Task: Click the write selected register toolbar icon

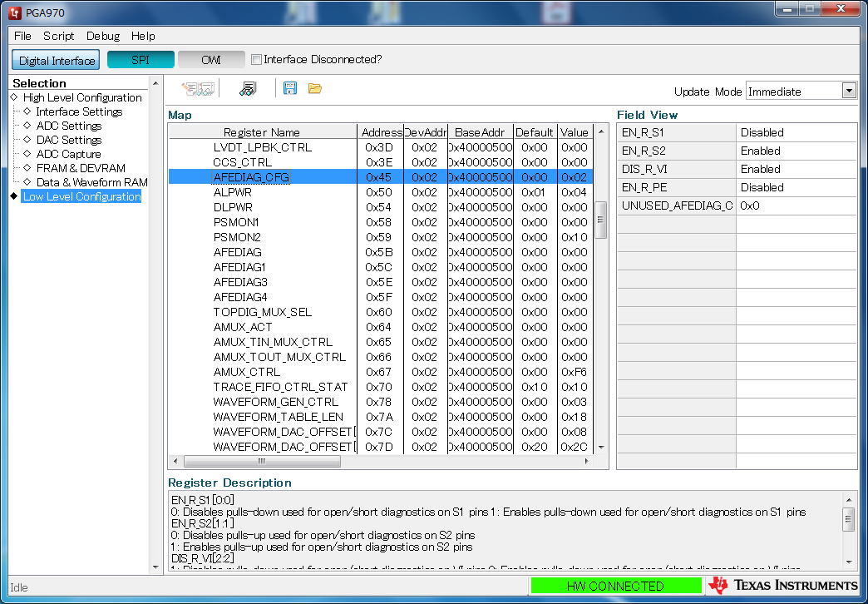Action: pyautogui.click(x=190, y=89)
